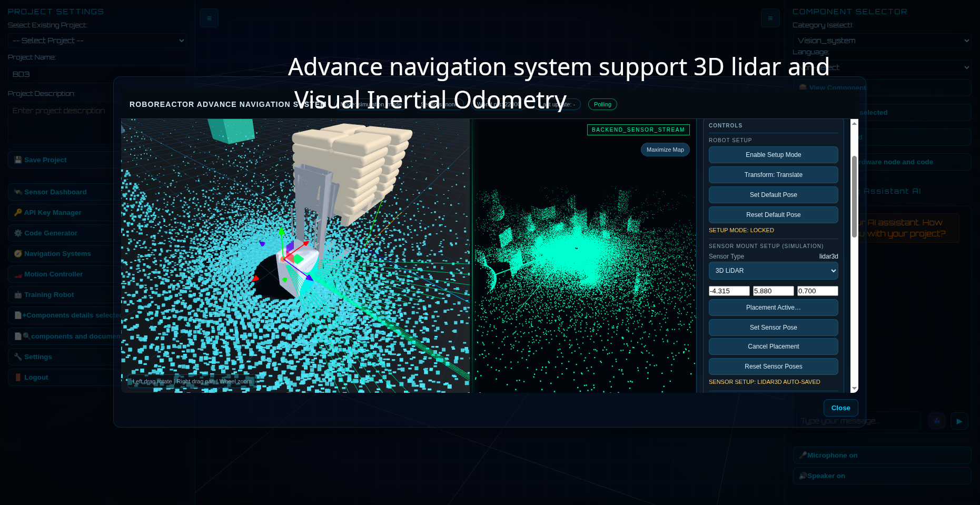The height and width of the screenshot is (505, 980).
Task: Click the SETUP MODE: LOCKED status text
Action: point(741,230)
